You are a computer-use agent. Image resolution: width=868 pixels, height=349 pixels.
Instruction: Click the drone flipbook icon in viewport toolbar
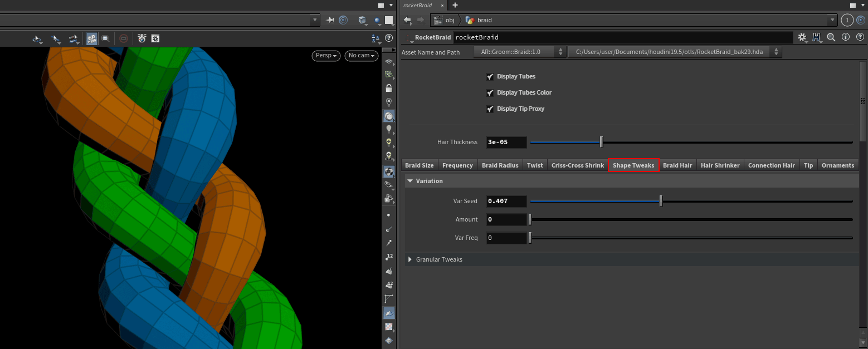(x=142, y=38)
